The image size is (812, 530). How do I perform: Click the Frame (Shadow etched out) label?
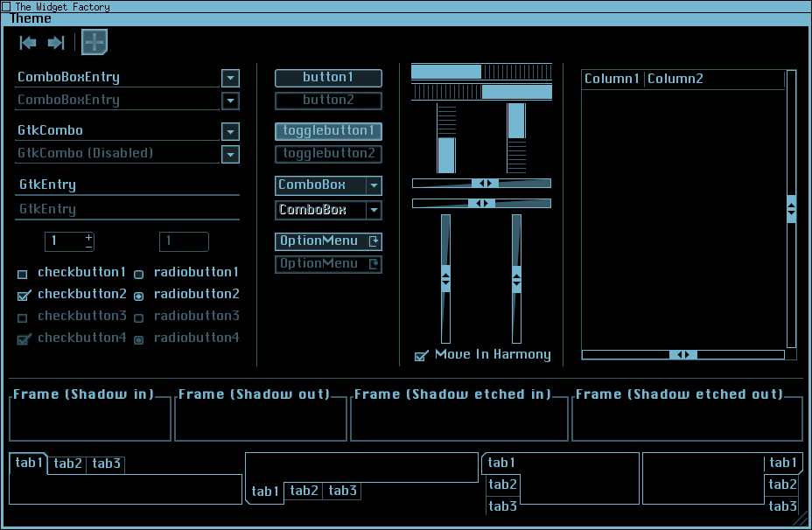pos(679,394)
